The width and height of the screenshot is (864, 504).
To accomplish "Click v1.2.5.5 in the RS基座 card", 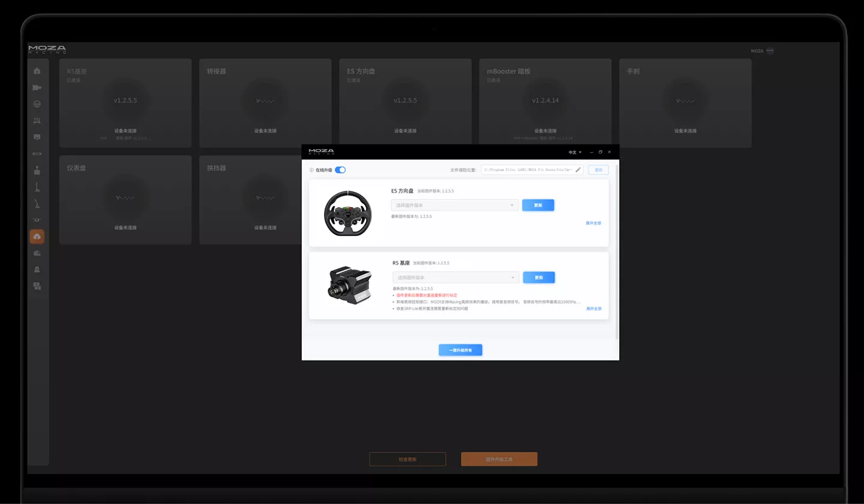I will pos(125,100).
